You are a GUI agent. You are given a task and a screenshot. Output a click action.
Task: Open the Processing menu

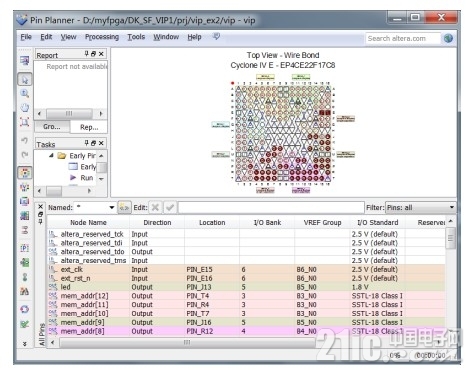102,37
